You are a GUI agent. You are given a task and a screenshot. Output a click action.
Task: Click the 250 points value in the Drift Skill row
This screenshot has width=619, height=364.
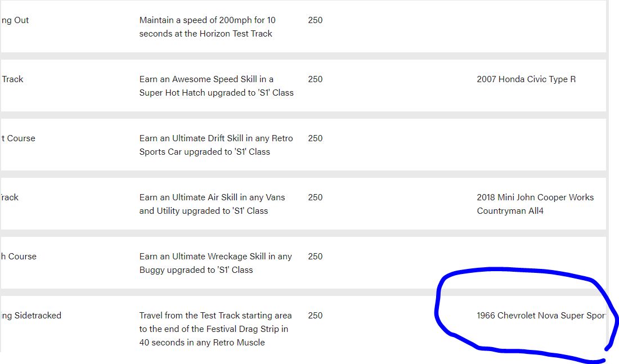tap(316, 138)
